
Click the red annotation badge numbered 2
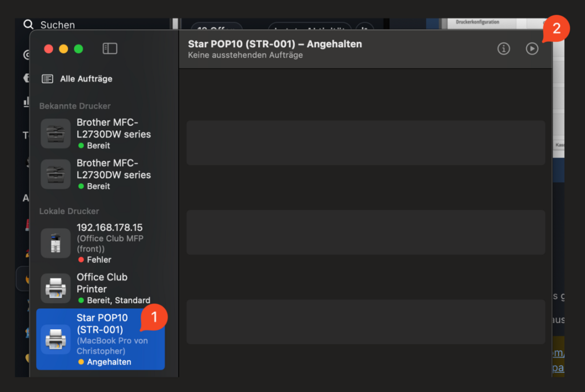(x=556, y=29)
